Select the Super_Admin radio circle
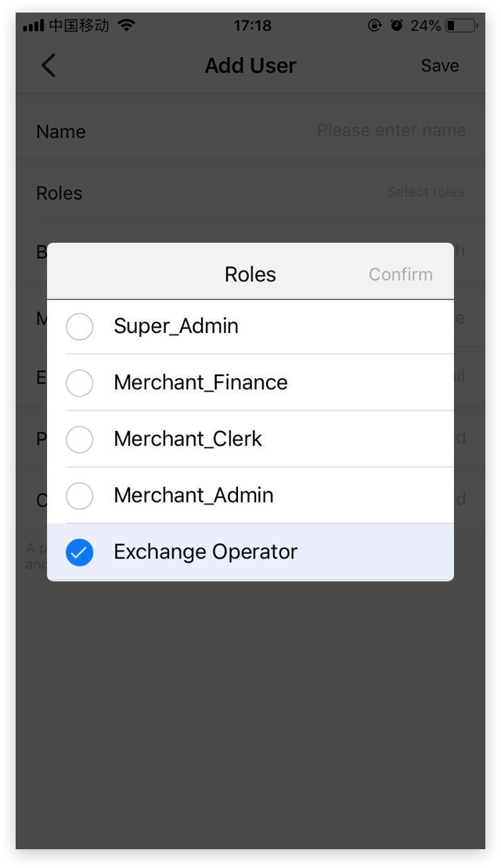This screenshot has height=868, width=501. pos(80,327)
